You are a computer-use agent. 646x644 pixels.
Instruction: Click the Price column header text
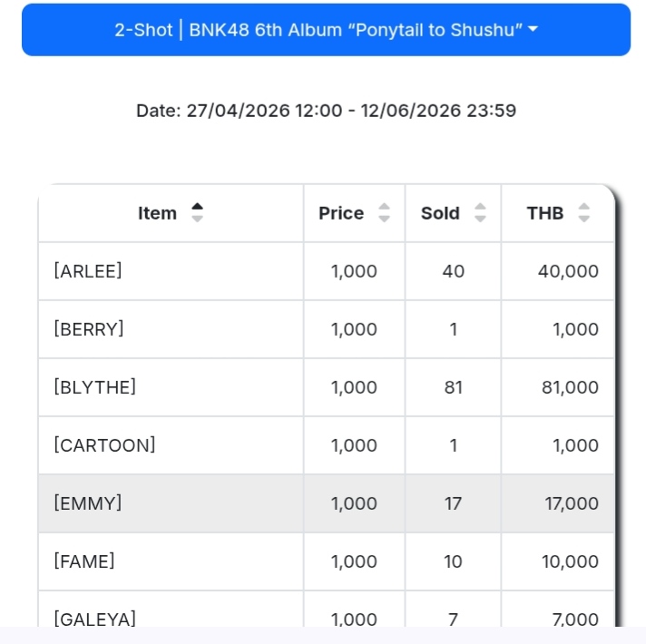pyautogui.click(x=341, y=213)
